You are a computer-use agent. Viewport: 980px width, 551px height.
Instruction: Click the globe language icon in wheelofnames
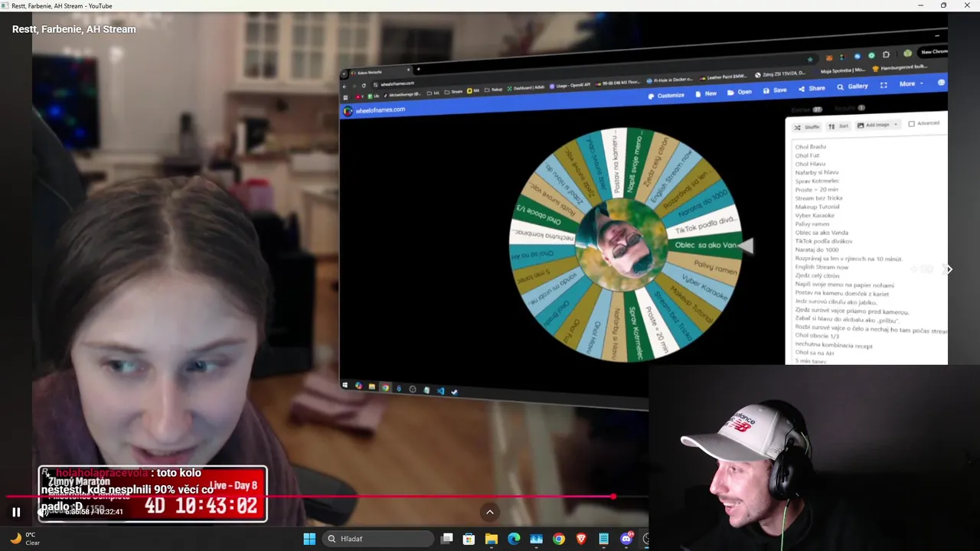[x=941, y=83]
